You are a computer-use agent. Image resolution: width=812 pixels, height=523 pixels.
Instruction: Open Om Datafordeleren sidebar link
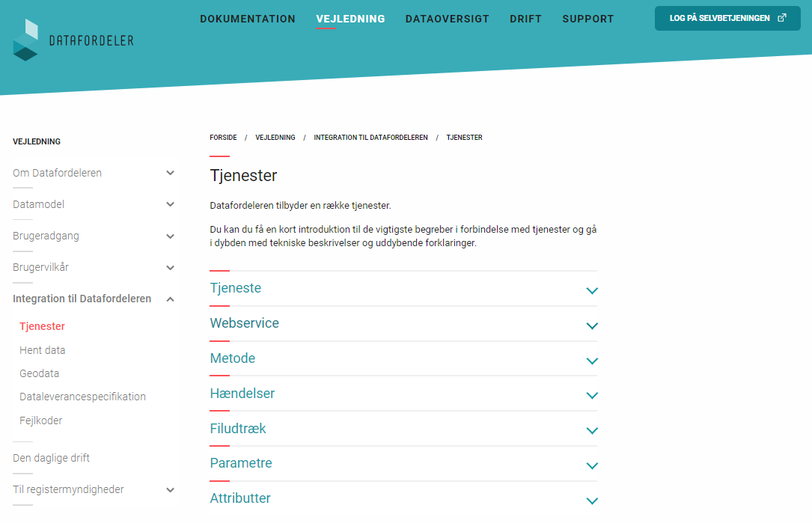[x=58, y=173]
